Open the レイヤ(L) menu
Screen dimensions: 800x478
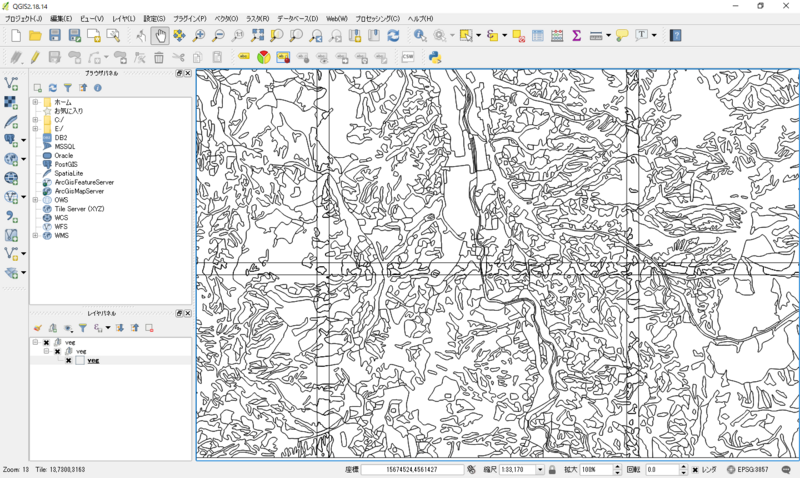point(123,18)
